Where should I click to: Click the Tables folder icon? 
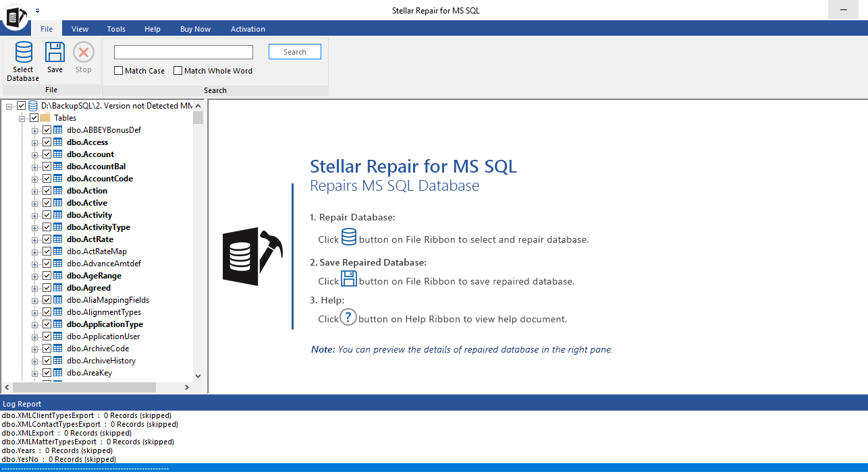(x=45, y=118)
